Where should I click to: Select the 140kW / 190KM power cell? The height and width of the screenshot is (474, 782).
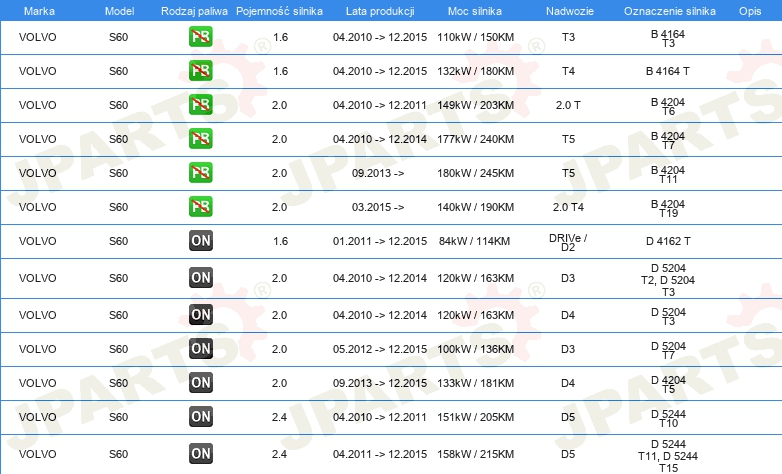tap(475, 207)
